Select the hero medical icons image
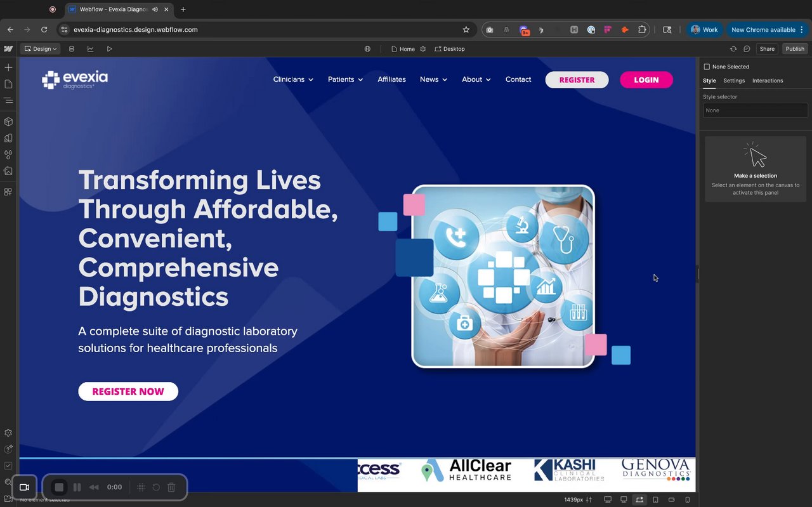The width and height of the screenshot is (812, 507). pos(503,277)
